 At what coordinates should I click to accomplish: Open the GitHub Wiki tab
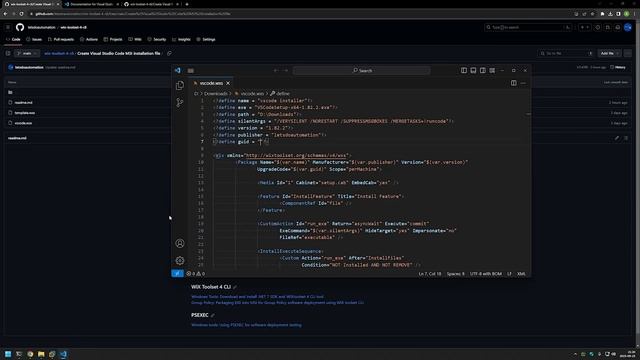[135, 40]
